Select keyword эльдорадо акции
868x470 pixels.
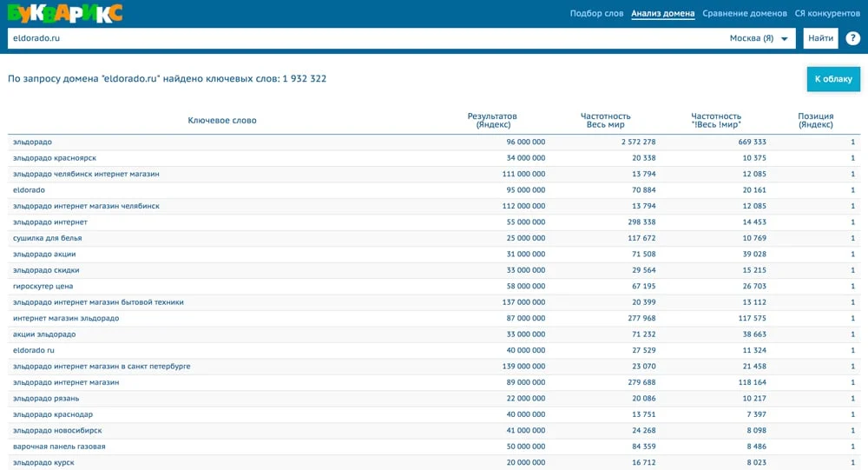point(44,255)
